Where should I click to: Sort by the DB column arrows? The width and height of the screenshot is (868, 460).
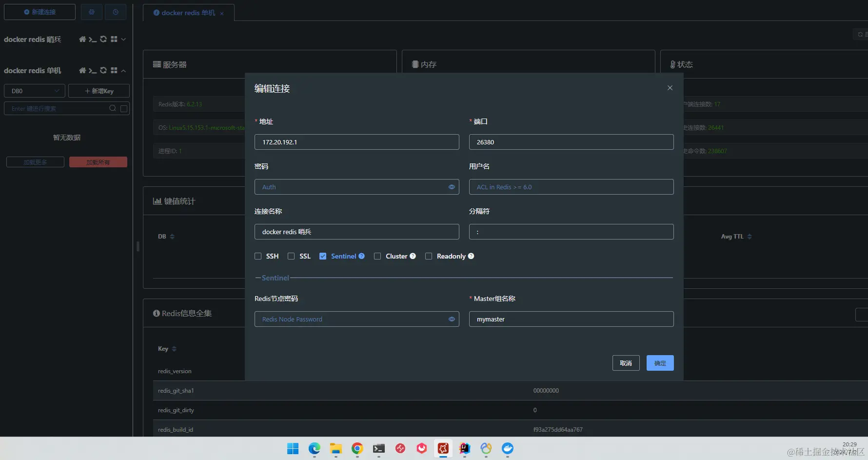(x=172, y=237)
